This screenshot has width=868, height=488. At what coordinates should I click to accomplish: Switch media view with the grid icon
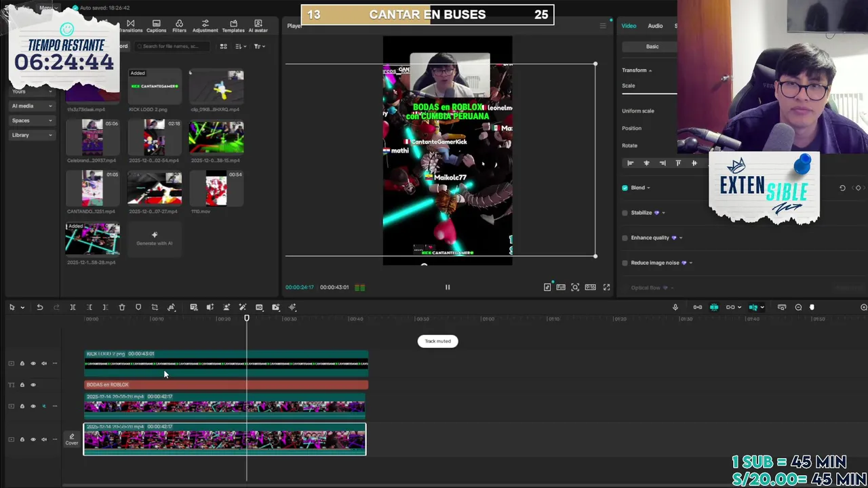click(x=223, y=46)
